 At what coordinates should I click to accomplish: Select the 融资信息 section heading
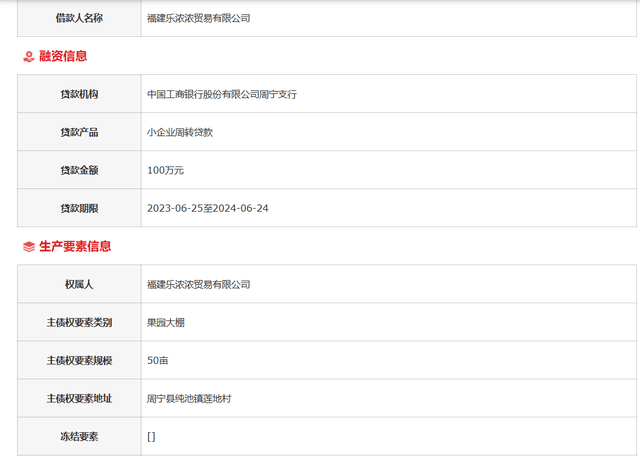pyautogui.click(x=63, y=56)
